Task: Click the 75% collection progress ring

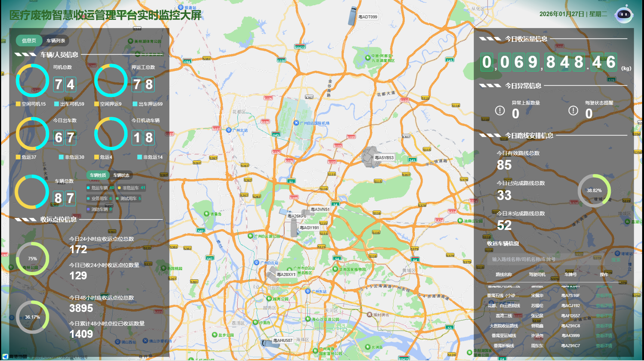Action: (x=33, y=259)
